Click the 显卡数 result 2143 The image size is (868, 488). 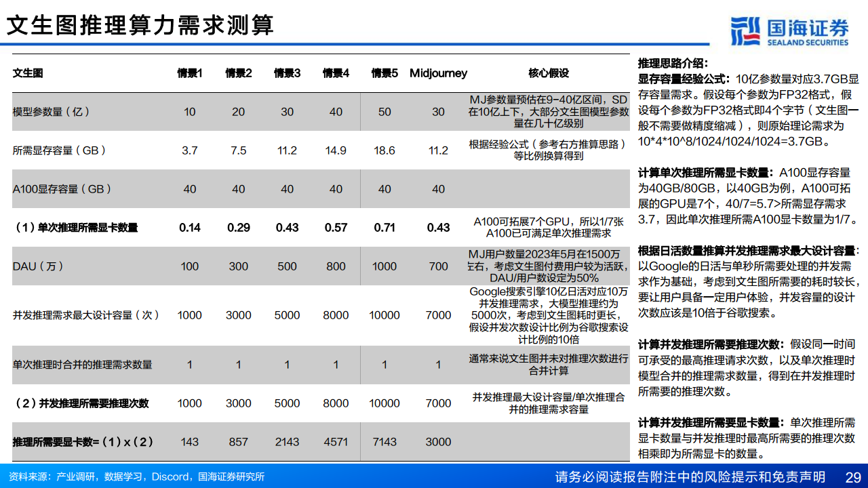(x=288, y=442)
